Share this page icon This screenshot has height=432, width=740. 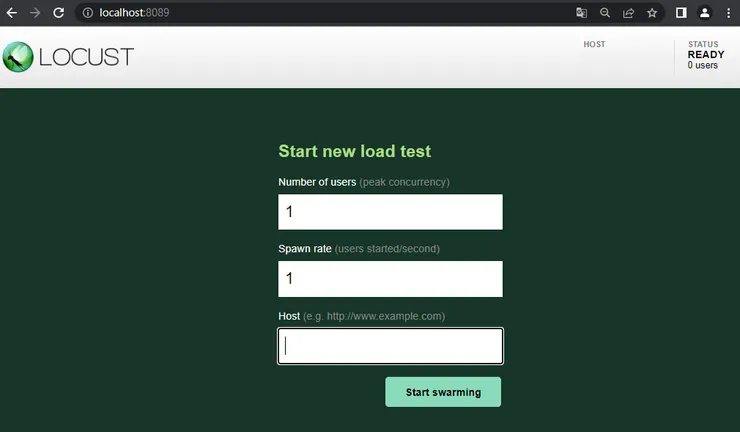coord(628,13)
